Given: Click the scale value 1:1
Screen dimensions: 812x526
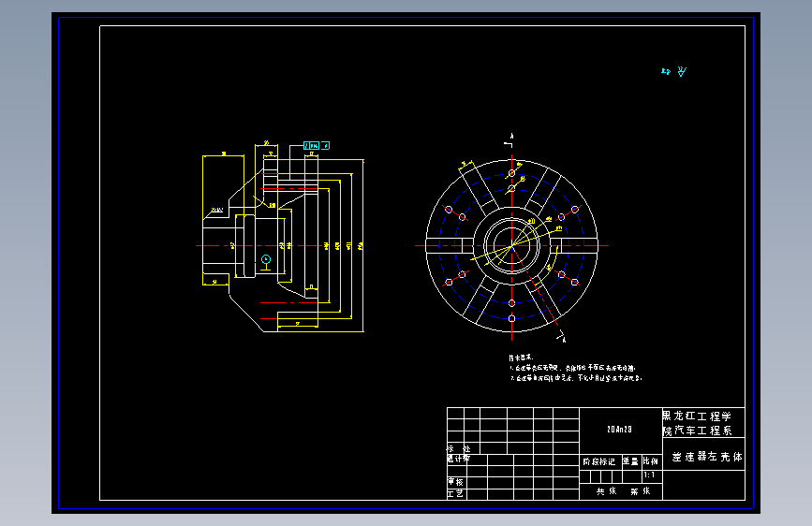Looking at the screenshot, I should click(649, 475).
